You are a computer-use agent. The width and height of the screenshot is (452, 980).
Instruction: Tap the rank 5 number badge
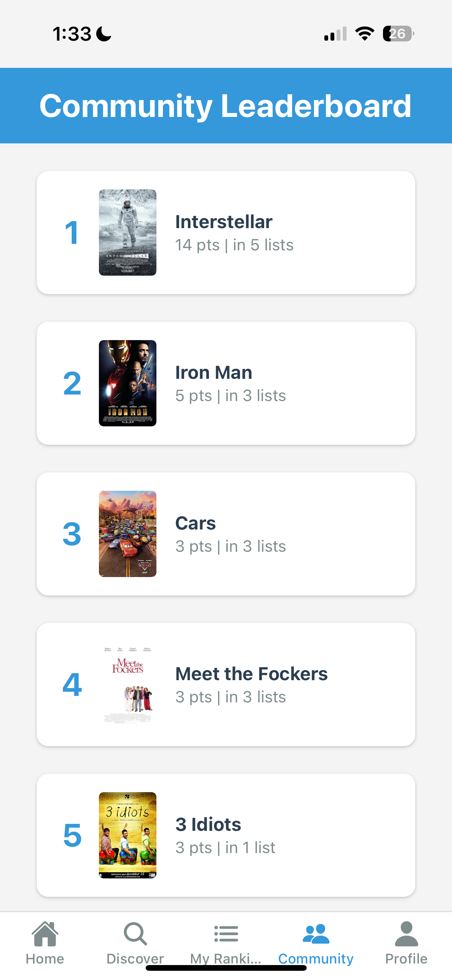(72, 835)
